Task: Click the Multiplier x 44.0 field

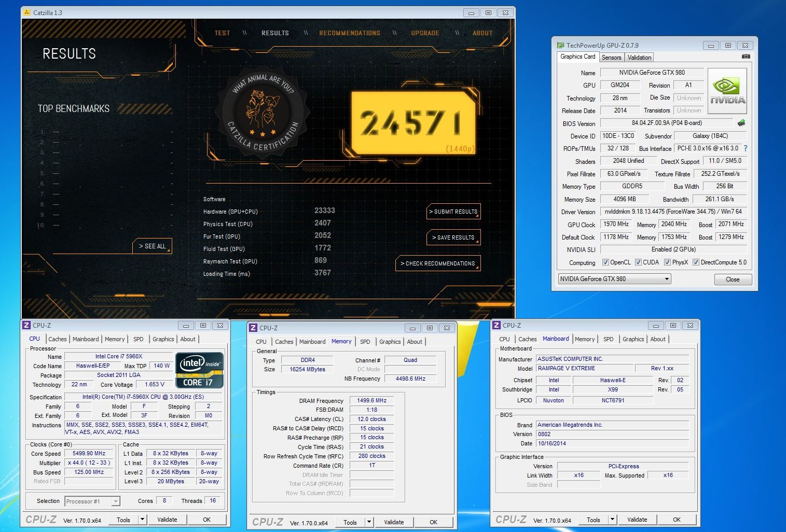Action: pyautogui.click(x=89, y=463)
